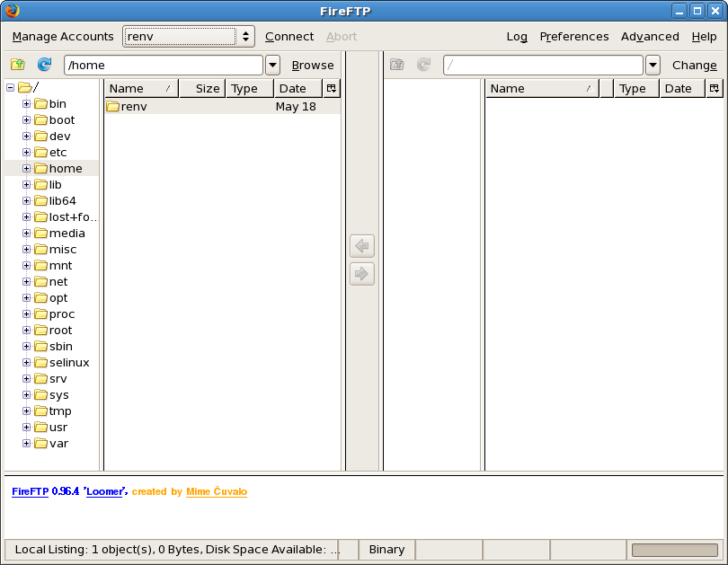Click the Change button for remote path
Viewport: 728px width, 565px height.
(x=694, y=65)
